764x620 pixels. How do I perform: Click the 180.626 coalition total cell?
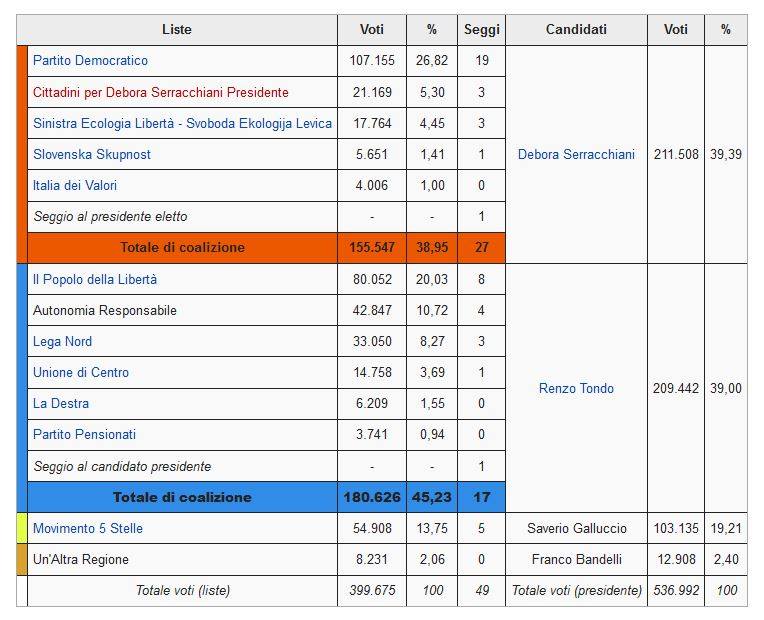pos(372,497)
